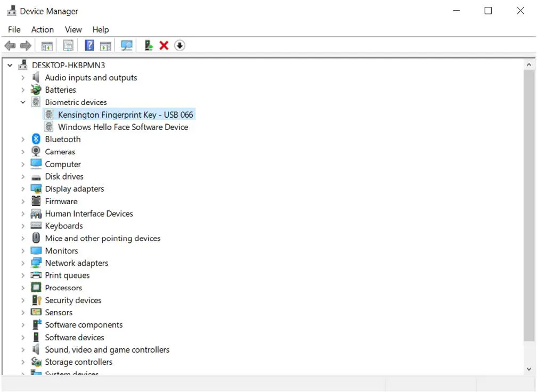The image size is (538, 392).
Task: Collapse the Biometric devices category
Action: [x=23, y=102]
